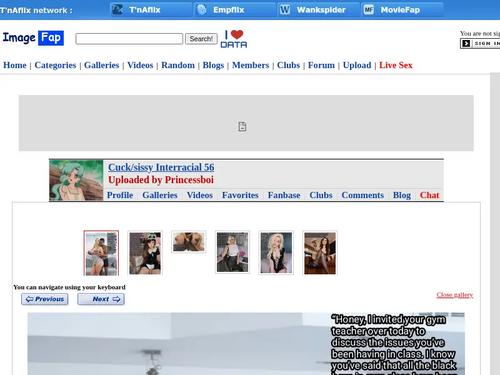The width and height of the screenshot is (500, 375).
Task: Open the red Chat tab
Action: 430,195
